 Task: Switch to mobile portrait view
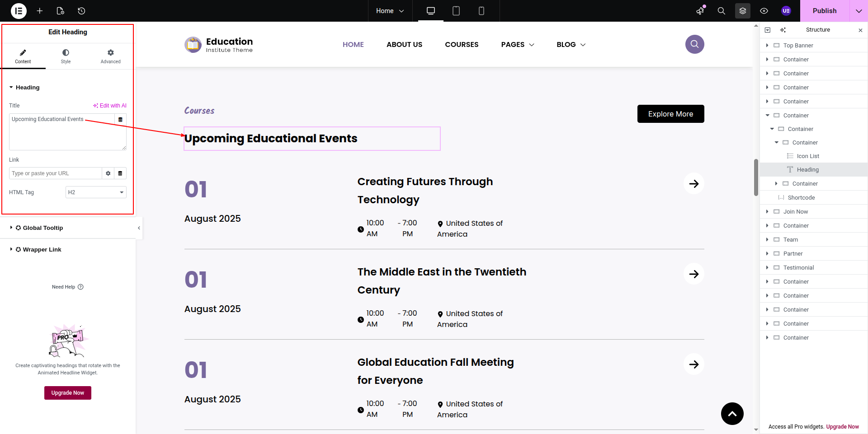[481, 11]
